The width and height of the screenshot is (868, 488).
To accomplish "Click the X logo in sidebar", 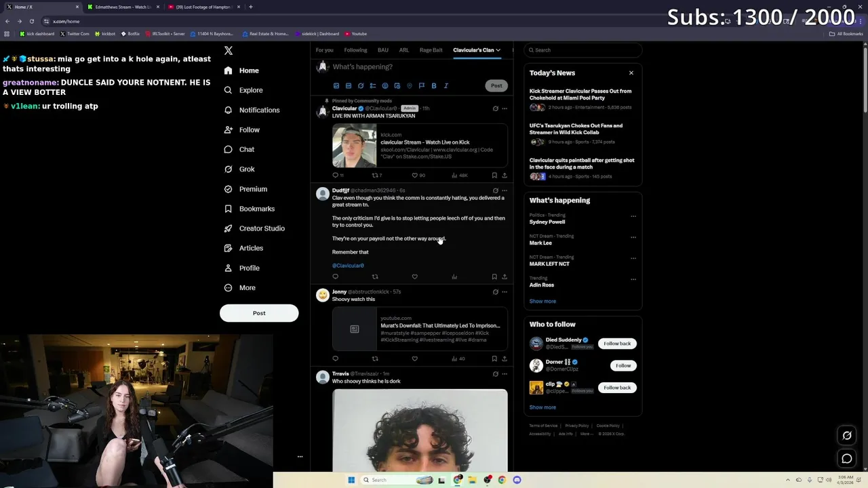I will 229,51.
